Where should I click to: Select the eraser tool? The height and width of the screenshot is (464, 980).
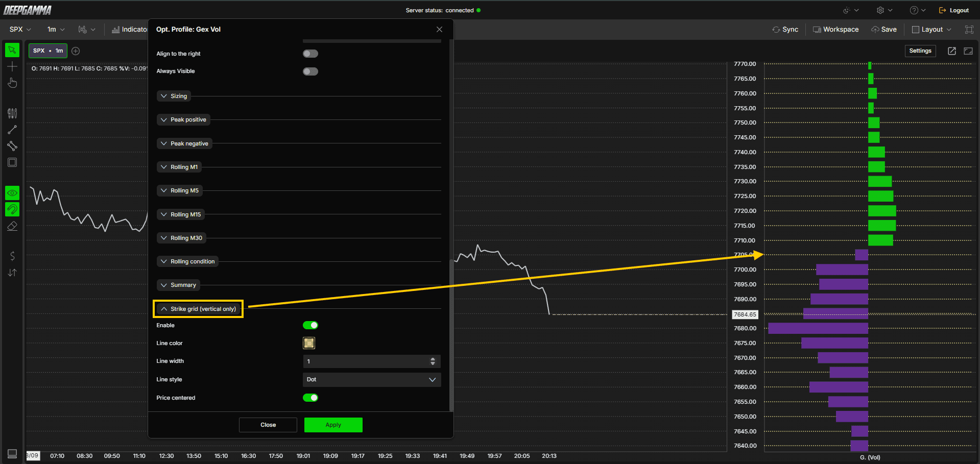(x=12, y=226)
